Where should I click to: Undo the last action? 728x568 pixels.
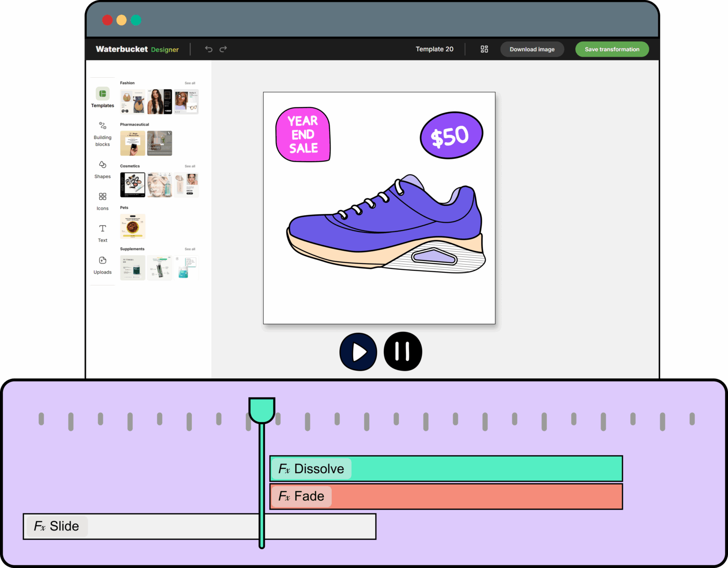pos(209,49)
